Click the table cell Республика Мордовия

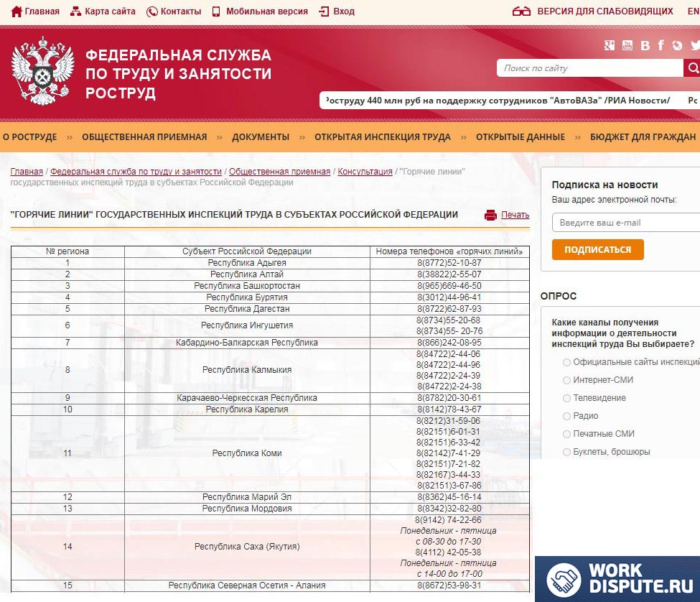pos(247,509)
